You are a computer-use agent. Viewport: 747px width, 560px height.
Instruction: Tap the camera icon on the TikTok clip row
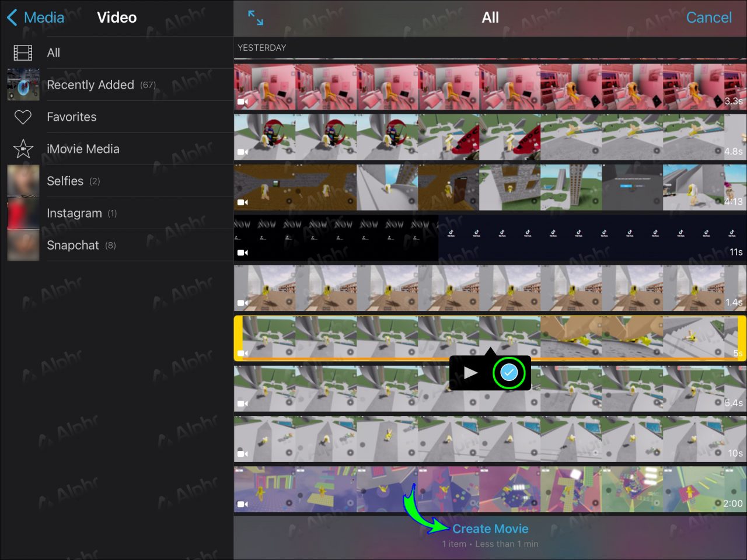point(243,253)
